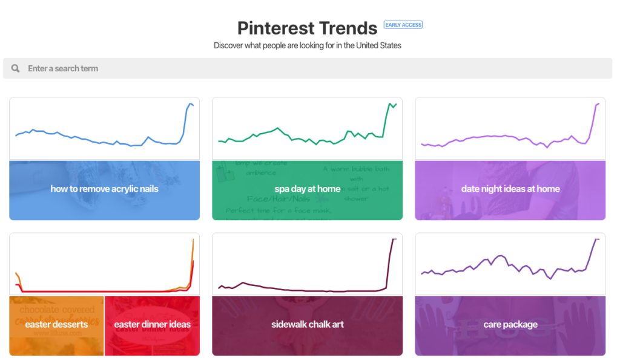Open the 'how to remove acrylic nails' trend
The image size is (620, 364).
coord(104,189)
